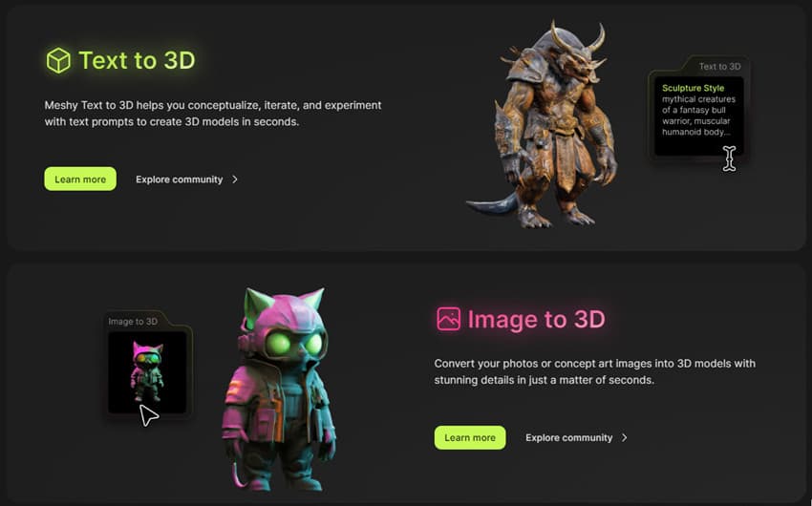Click the Text to 3D heading
The width and height of the screenshot is (812, 506).
click(x=137, y=60)
